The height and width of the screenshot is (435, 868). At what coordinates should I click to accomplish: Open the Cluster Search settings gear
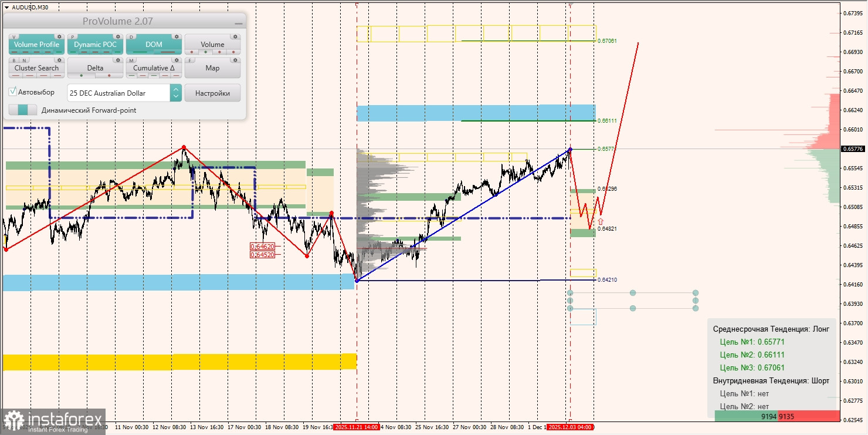(59, 60)
